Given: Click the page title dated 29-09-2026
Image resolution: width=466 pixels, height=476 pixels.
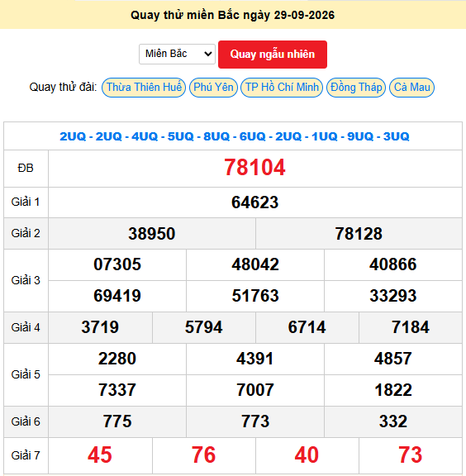Looking at the screenshot, I should coord(232,15).
